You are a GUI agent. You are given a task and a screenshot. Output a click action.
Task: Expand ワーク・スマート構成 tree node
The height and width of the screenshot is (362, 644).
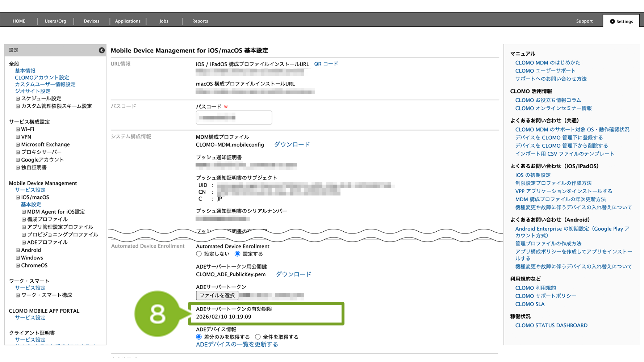18,295
